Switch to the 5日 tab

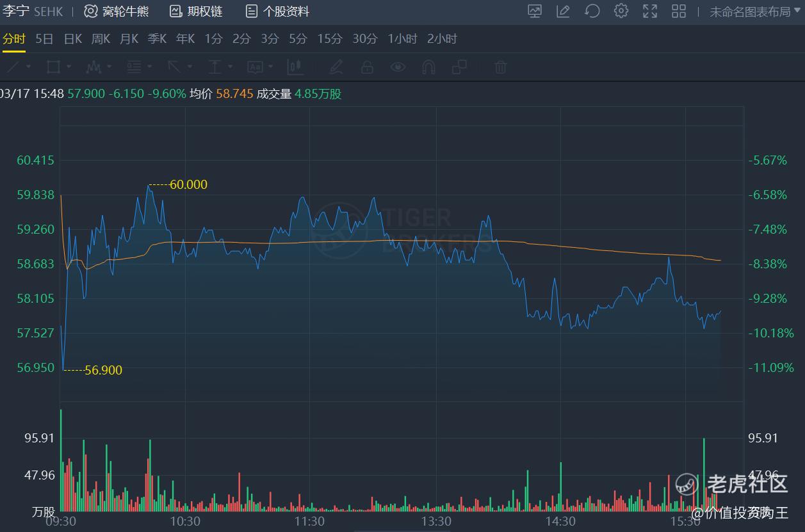[44, 39]
